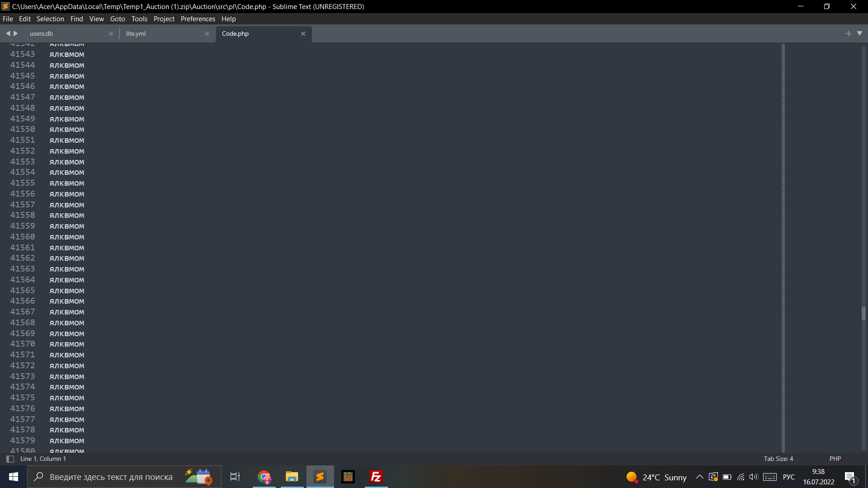The height and width of the screenshot is (488, 868).
Task: Open the Minecraft block taskbar icon
Action: 348,477
